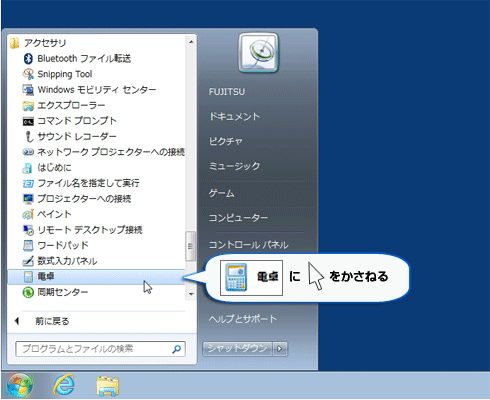The height and width of the screenshot is (400, 490).
Task: Click the Sound Recorder microphone icon
Action: point(29,137)
